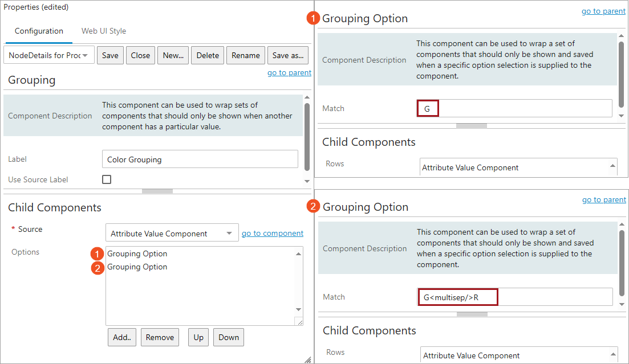Expand the Source Attribute Value Component dropdown

point(172,234)
